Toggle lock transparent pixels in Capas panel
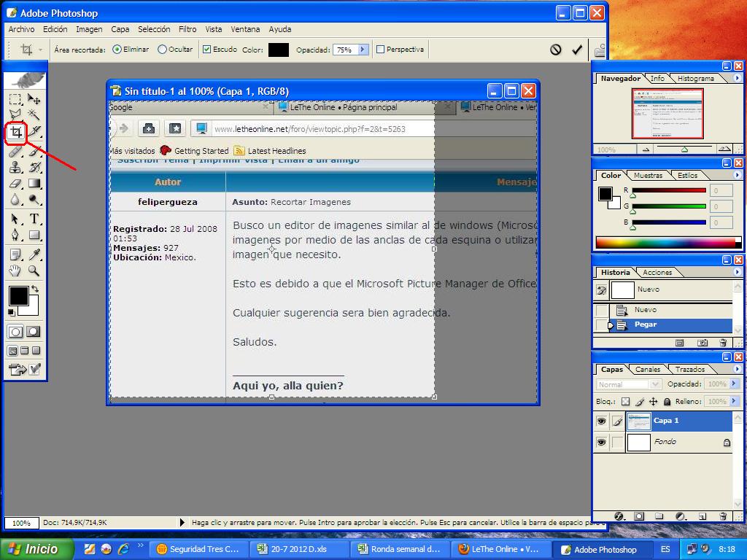Viewport: 747px width, 560px height. (x=625, y=402)
